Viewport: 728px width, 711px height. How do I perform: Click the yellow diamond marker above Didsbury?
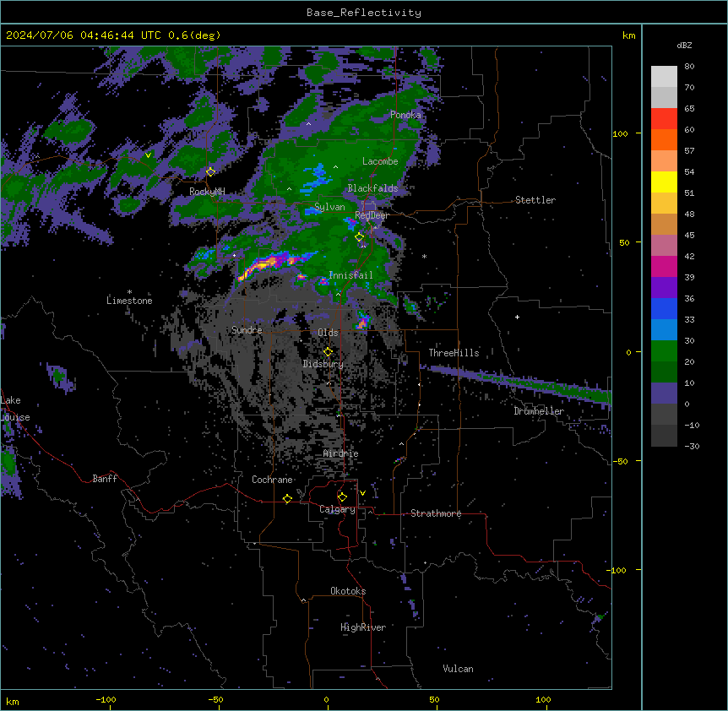point(328,351)
